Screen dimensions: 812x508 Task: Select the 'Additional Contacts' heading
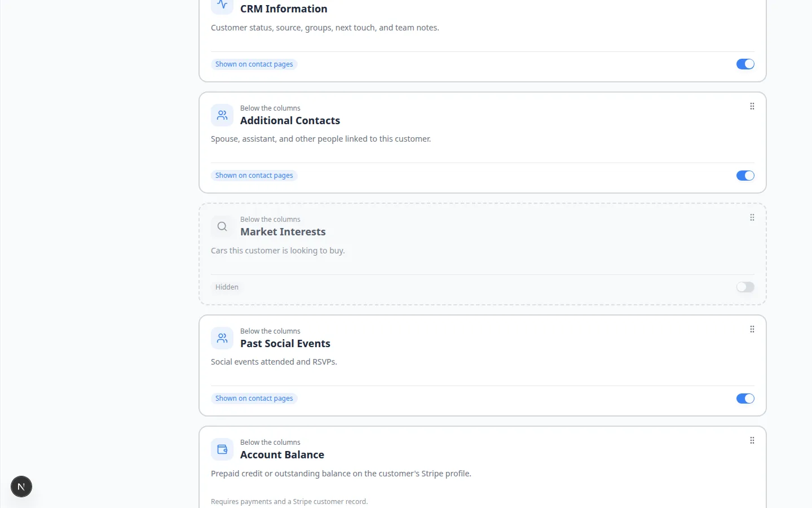(x=290, y=120)
